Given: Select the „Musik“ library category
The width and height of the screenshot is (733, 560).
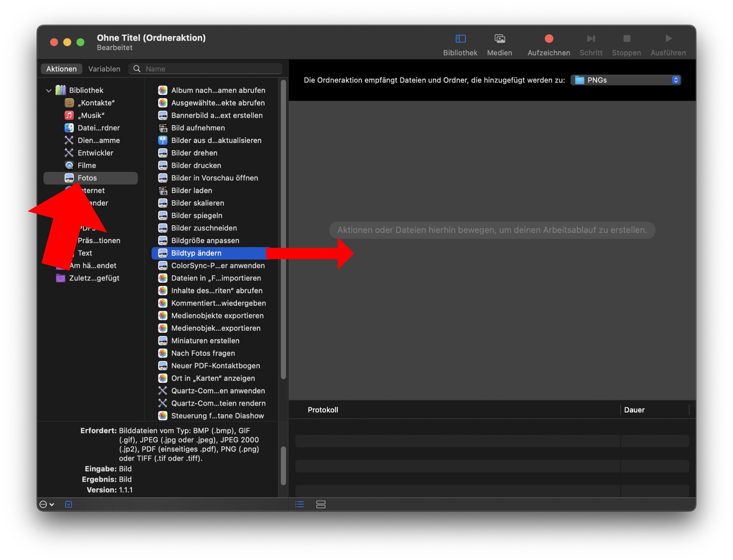Looking at the screenshot, I should click(91, 115).
